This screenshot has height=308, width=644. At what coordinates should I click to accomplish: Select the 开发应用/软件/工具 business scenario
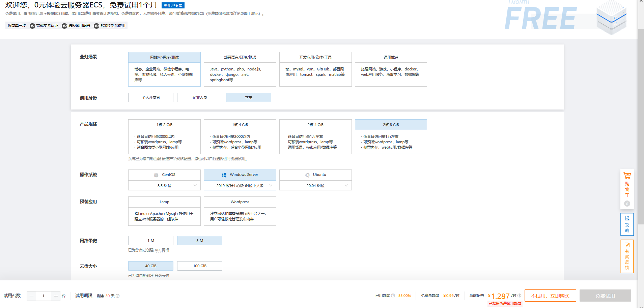pyautogui.click(x=315, y=69)
